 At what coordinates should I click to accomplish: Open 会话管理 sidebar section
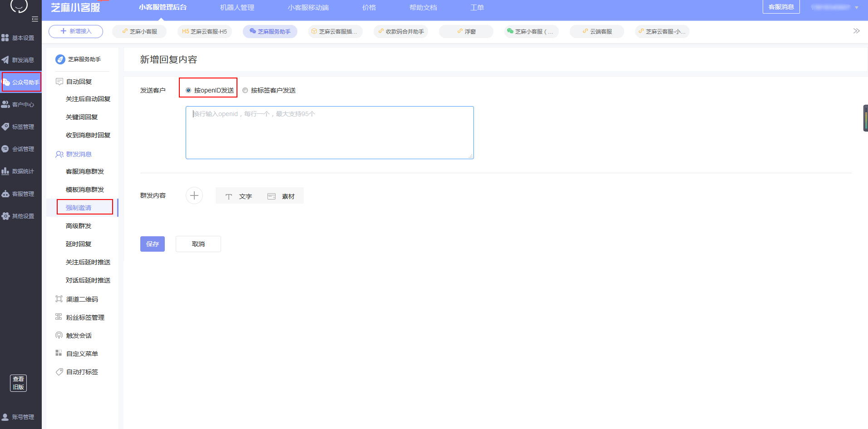tap(21, 149)
